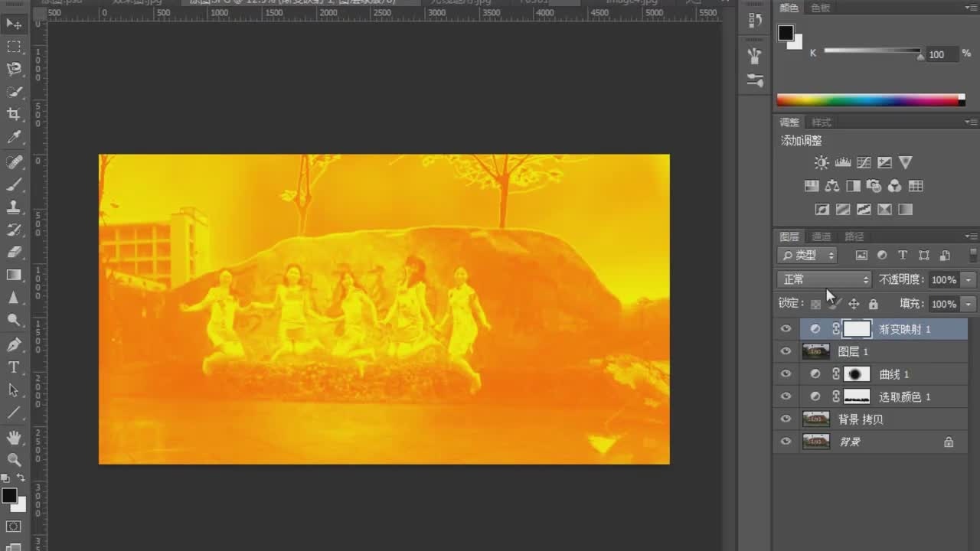Select the Eyedropper tool
980x551 pixels.
pos(14,137)
